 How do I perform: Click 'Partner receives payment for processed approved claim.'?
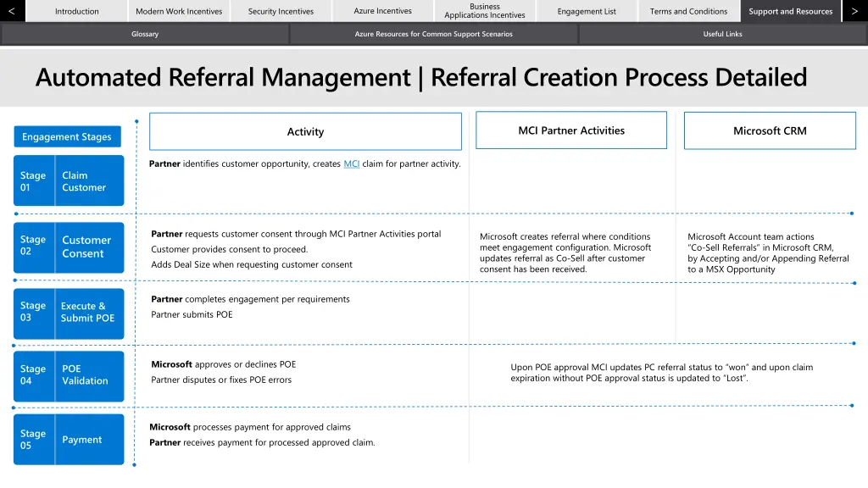(x=263, y=442)
